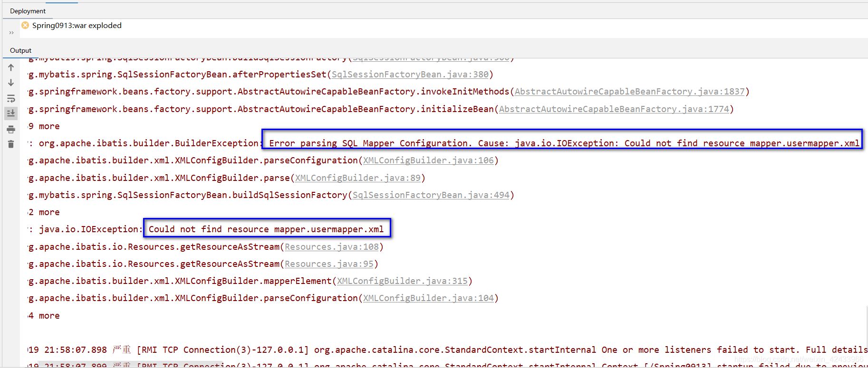868x368 pixels.
Task: Select the Output tab
Action: pos(20,50)
